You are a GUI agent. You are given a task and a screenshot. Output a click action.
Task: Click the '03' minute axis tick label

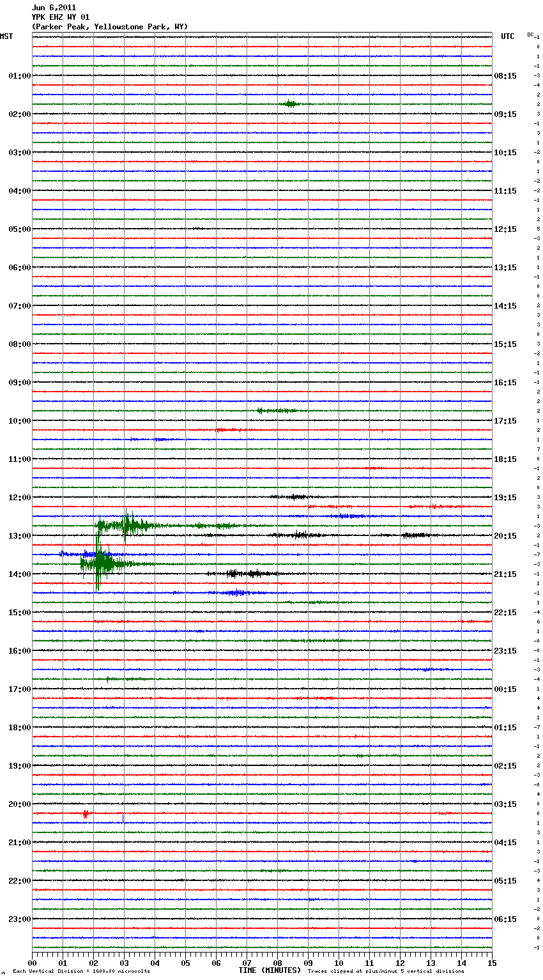(x=124, y=963)
